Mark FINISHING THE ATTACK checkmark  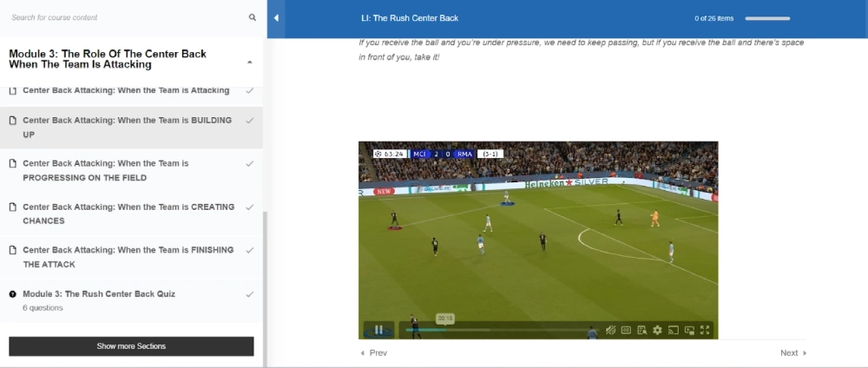pyautogui.click(x=250, y=250)
